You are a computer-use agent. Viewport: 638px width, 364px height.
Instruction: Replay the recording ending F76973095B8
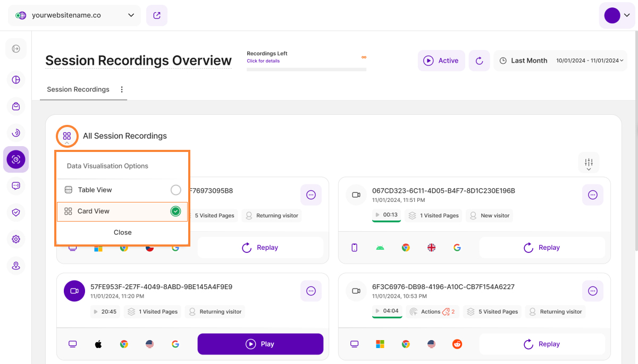tap(261, 248)
